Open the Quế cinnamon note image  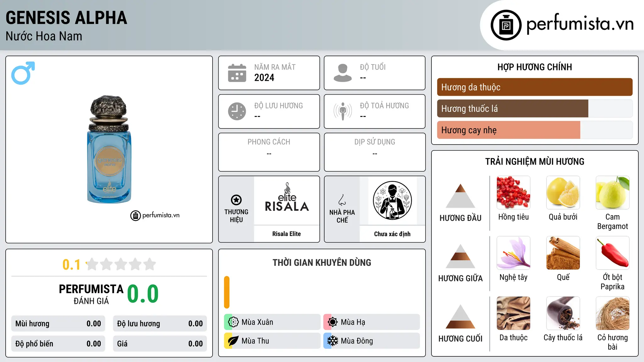(x=563, y=253)
